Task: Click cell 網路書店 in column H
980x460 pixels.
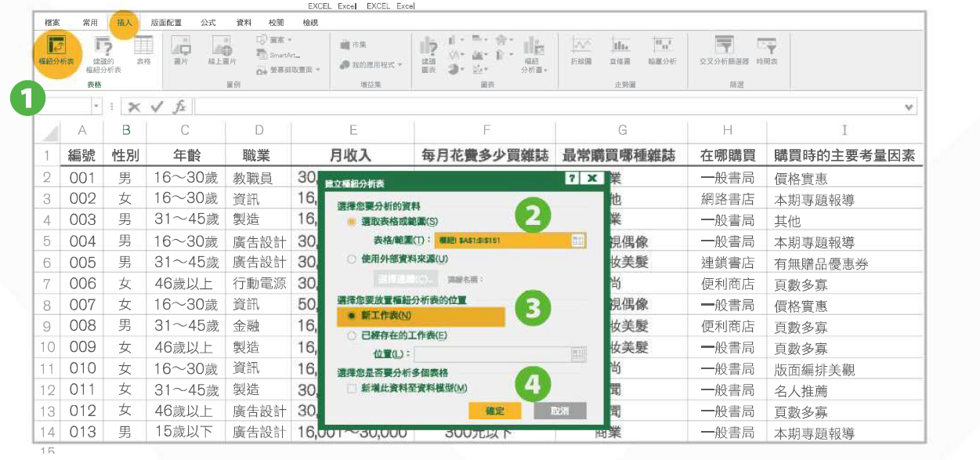Action: [728, 199]
